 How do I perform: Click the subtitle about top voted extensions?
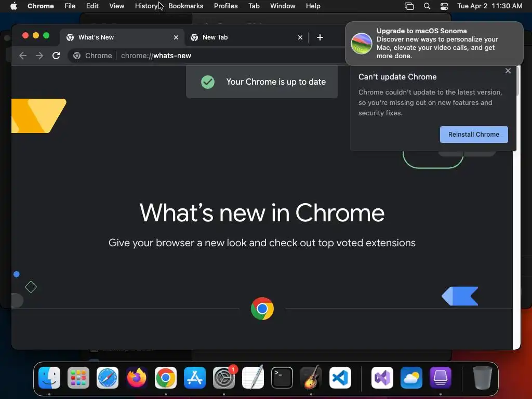click(x=262, y=243)
